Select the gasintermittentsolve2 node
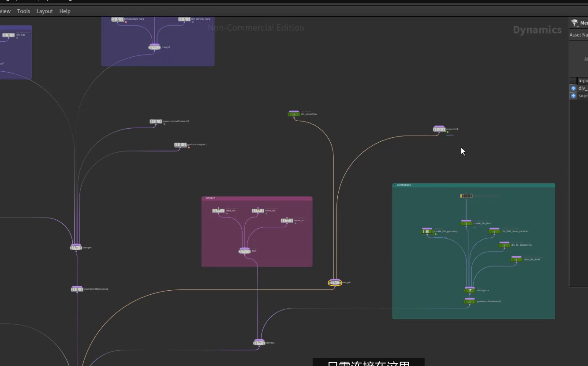Screen dimensions: 588x366 point(77,289)
